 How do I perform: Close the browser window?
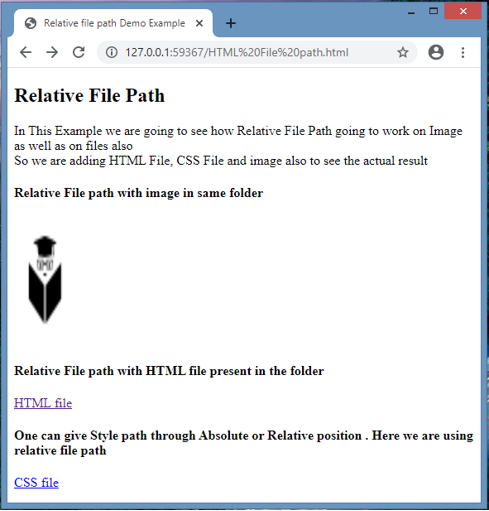(463, 12)
